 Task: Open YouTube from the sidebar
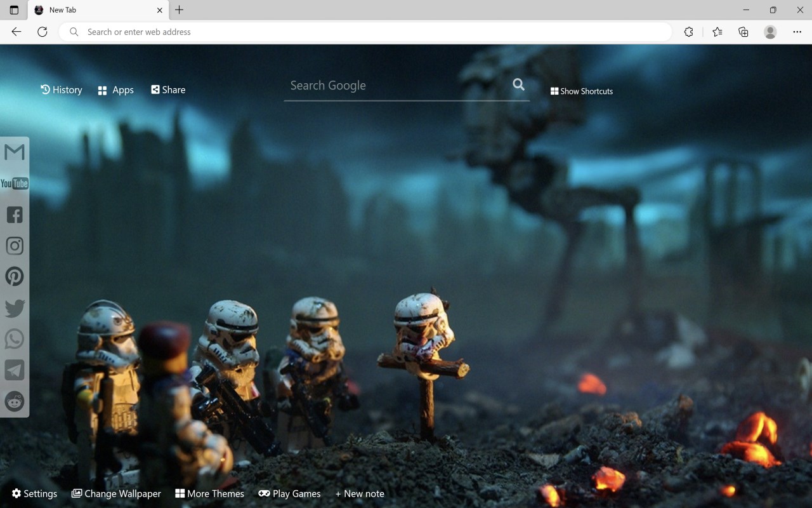[x=15, y=184]
